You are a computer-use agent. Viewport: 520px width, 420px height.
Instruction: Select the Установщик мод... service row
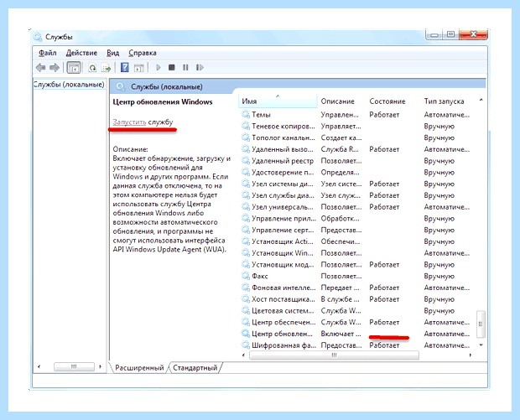(x=356, y=265)
